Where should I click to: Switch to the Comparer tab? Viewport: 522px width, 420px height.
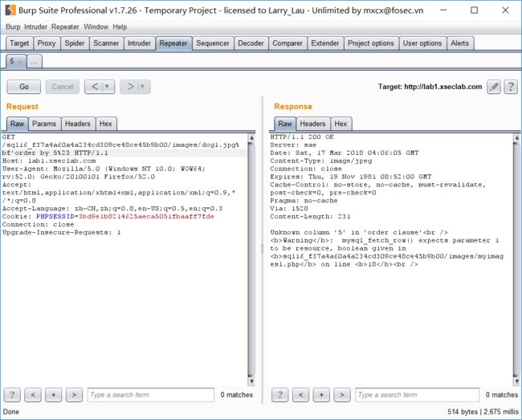288,43
